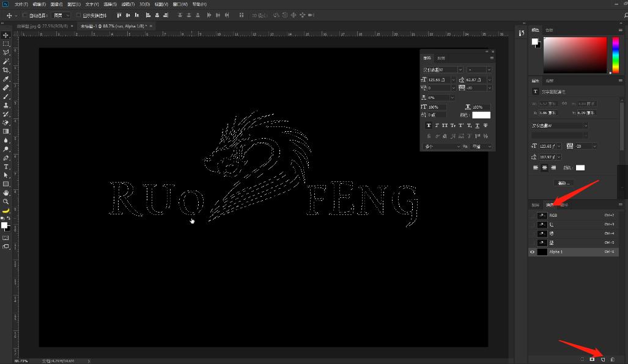The width and height of the screenshot is (628, 364).
Task: Select the History Brush tool
Action: pos(6,114)
